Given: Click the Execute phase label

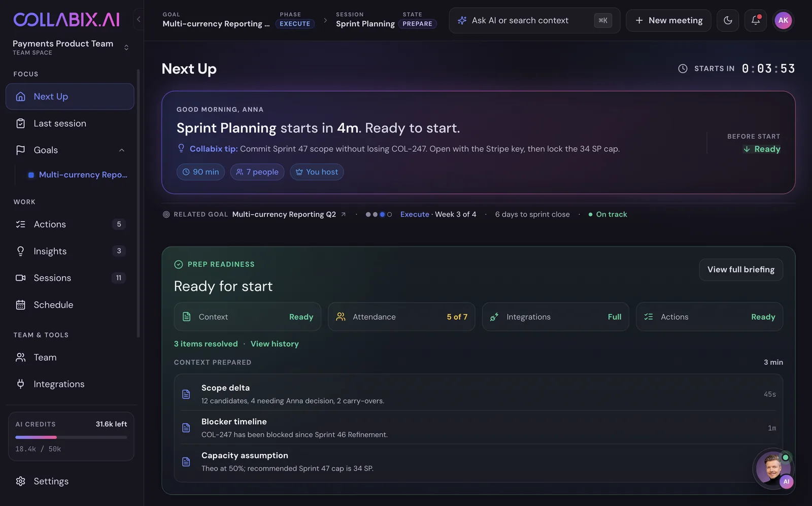Looking at the screenshot, I should (415, 215).
